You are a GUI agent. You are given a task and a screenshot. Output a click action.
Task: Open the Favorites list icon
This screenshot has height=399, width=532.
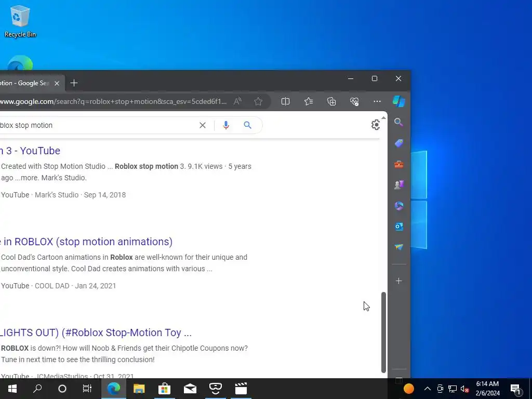pyautogui.click(x=309, y=101)
